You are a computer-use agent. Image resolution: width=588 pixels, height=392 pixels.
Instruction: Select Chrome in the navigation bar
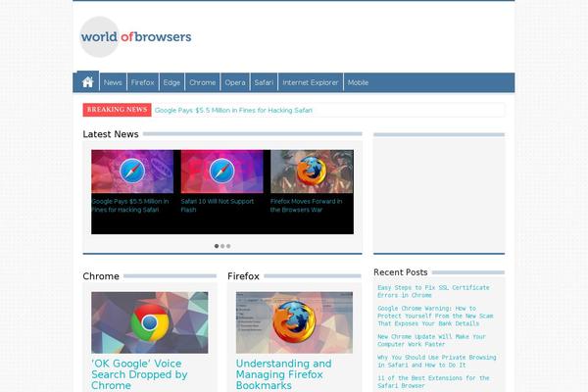point(203,82)
